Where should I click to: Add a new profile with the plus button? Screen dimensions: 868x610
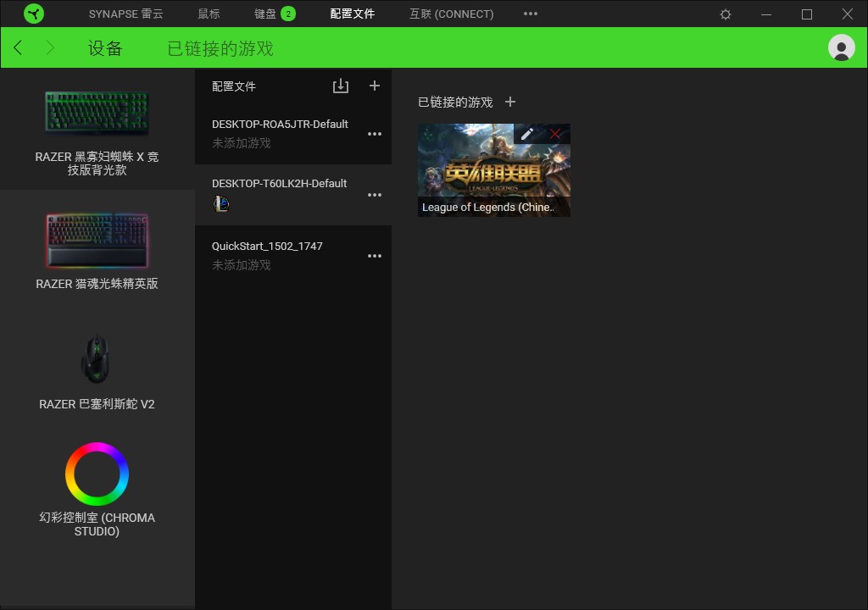[x=375, y=86]
